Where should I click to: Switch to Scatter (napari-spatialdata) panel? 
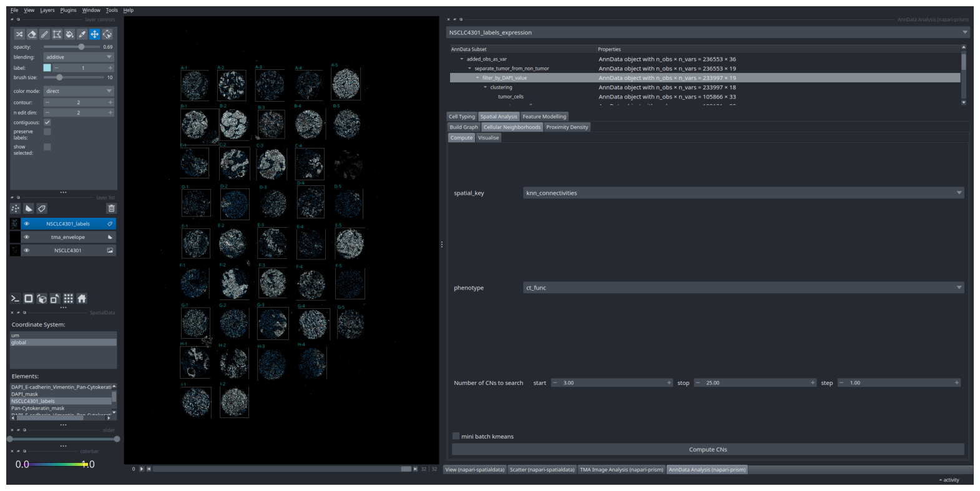(542, 470)
